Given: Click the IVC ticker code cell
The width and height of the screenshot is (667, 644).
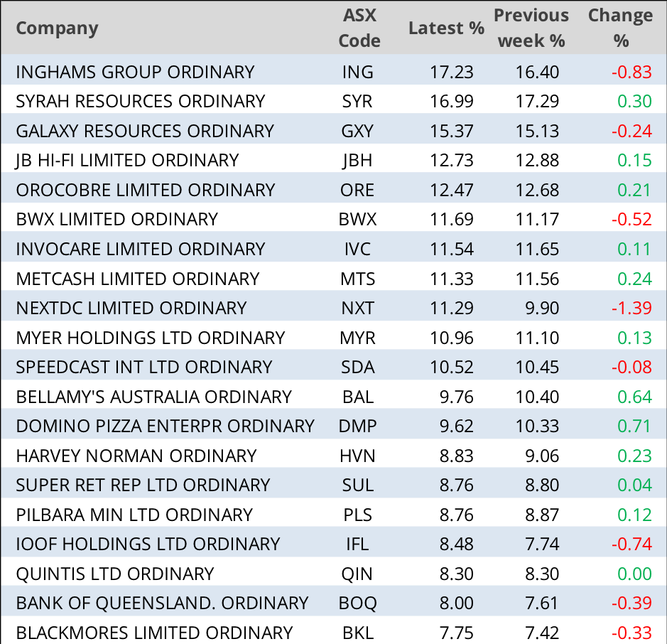Looking at the screenshot, I should tap(358, 249).
